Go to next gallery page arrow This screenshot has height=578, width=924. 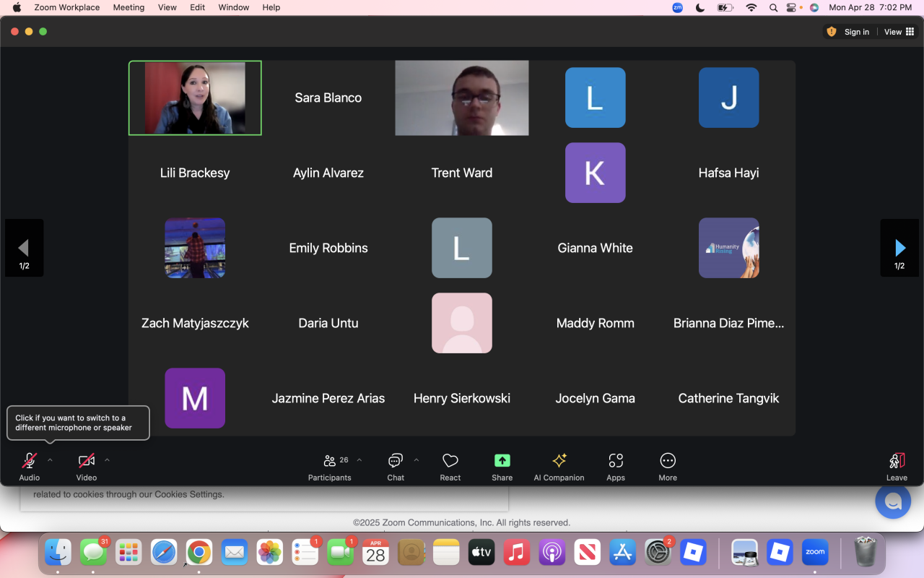click(899, 248)
